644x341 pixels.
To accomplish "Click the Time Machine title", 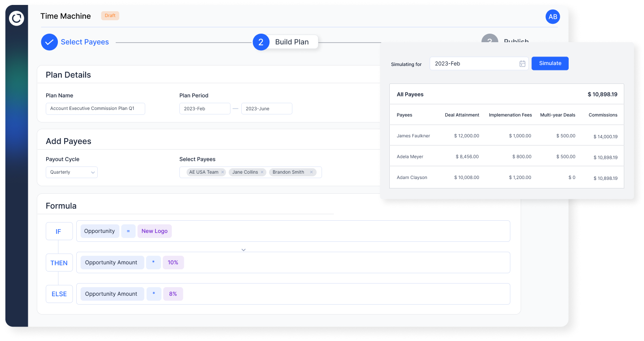I will tap(65, 16).
